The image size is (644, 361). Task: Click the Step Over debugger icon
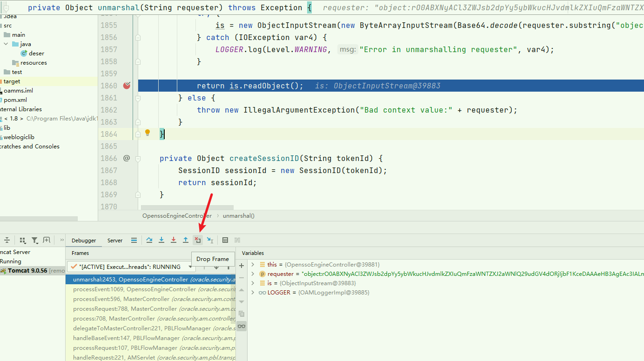pyautogui.click(x=149, y=240)
